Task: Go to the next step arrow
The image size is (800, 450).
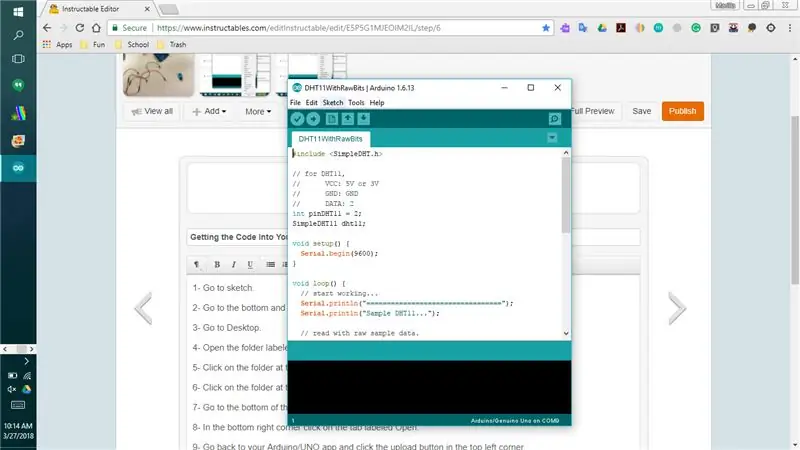Action: point(677,308)
